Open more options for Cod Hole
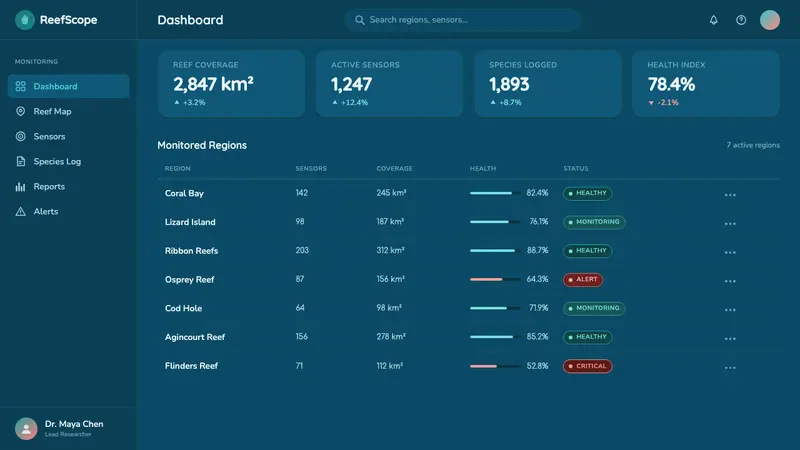 tap(730, 310)
